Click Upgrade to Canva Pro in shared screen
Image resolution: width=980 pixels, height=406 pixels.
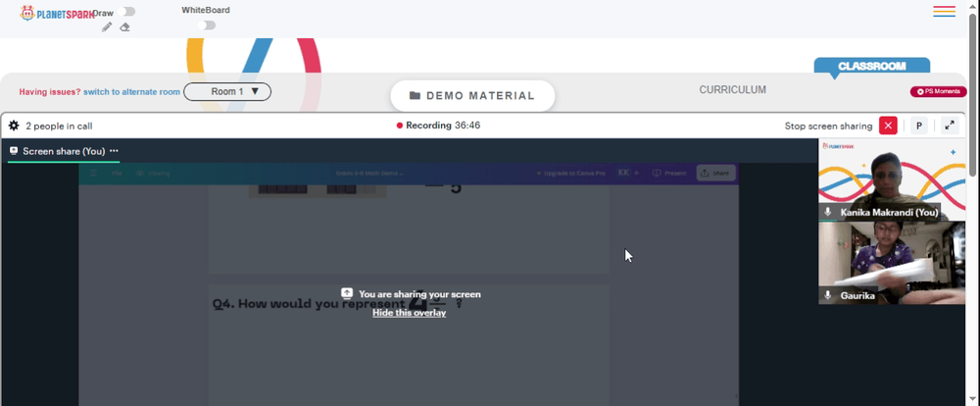[570, 173]
